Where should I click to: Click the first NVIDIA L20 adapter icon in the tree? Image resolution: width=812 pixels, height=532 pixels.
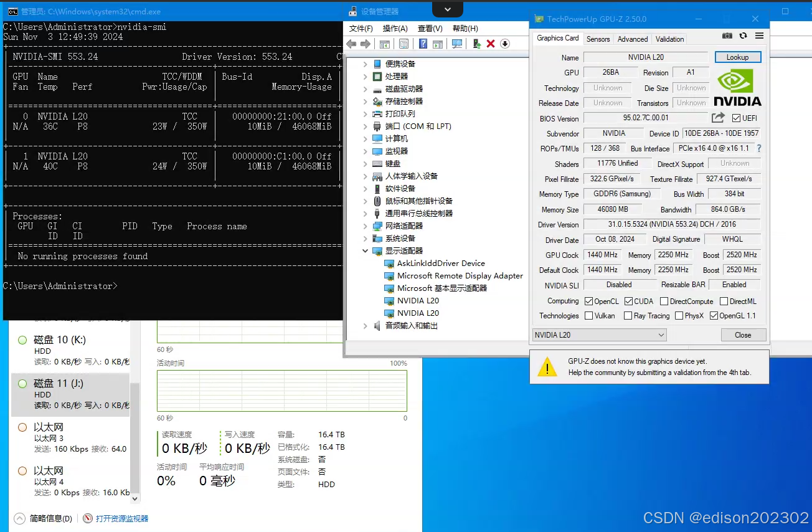point(389,301)
